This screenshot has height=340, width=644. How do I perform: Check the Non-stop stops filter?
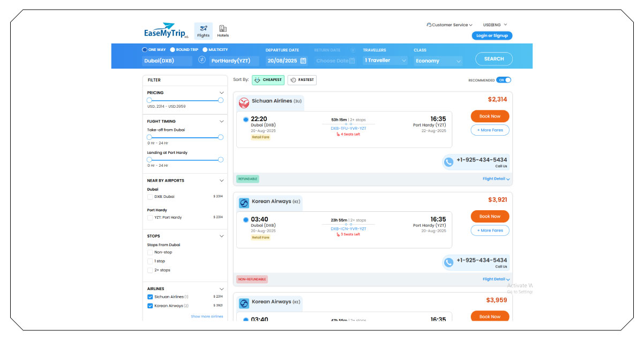pyautogui.click(x=151, y=252)
